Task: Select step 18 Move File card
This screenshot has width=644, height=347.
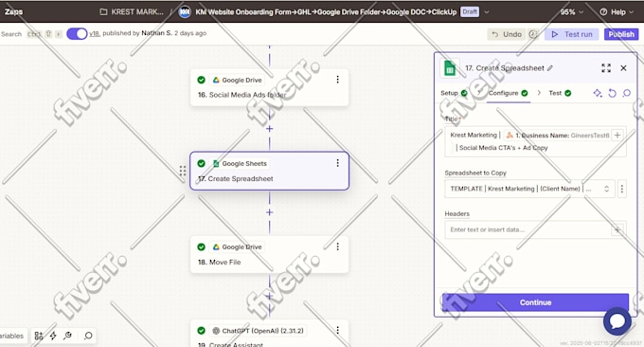Action: 269,254
